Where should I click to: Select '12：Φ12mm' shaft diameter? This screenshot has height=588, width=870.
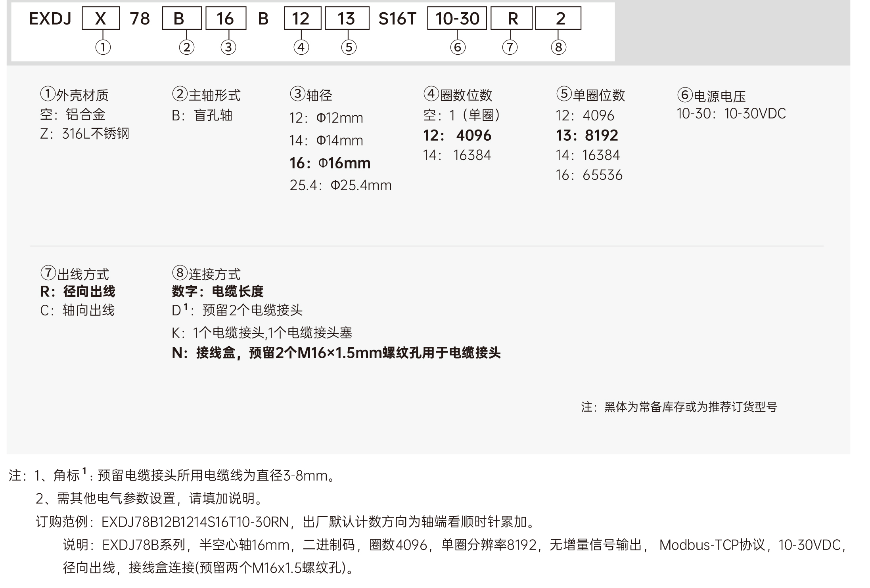[x=326, y=118]
